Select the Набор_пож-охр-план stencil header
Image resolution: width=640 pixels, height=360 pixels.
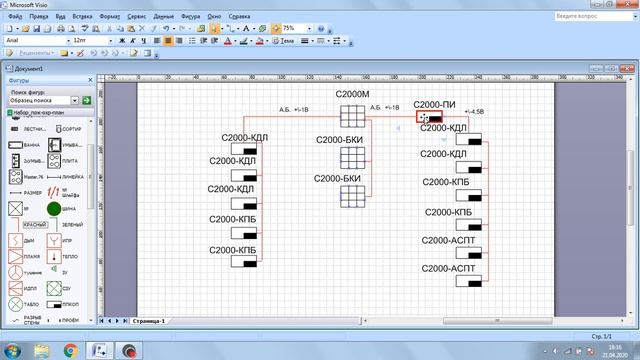point(50,113)
